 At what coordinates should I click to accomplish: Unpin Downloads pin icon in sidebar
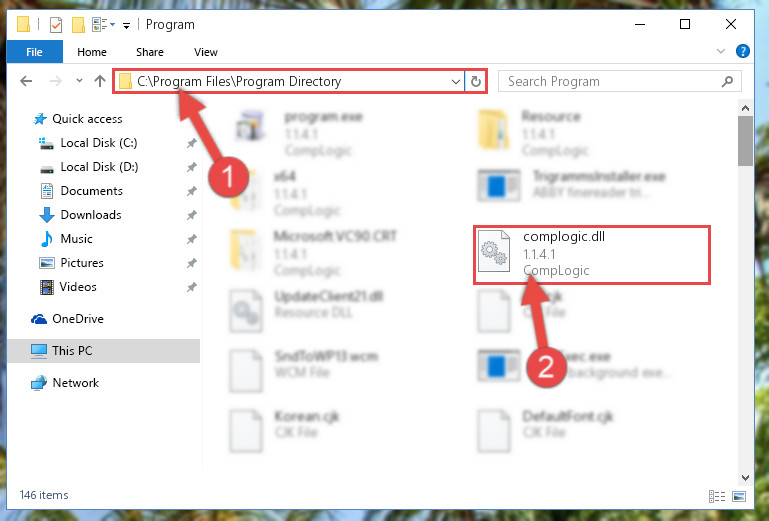(191, 215)
